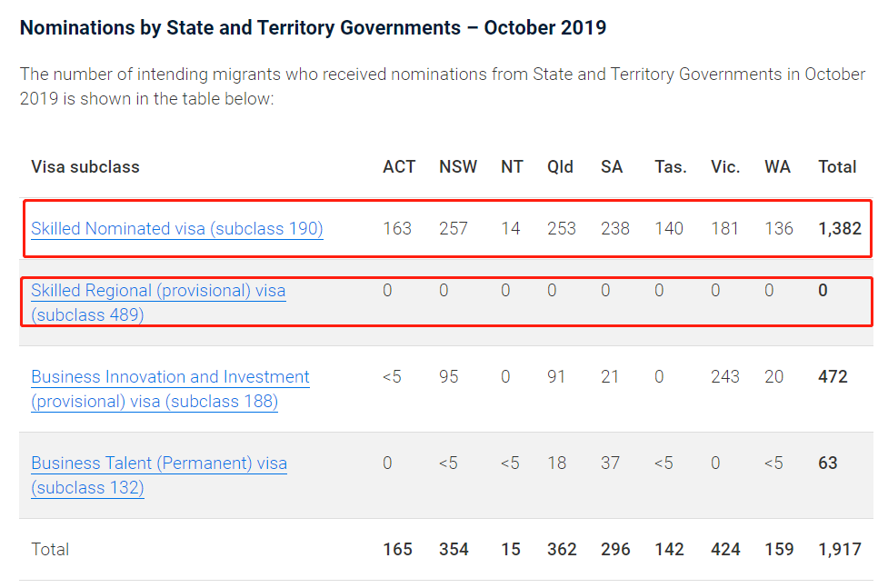This screenshot has height=588, width=888.
Task: Click the Vic. value 243 for subclass 188
Action: pos(725,377)
